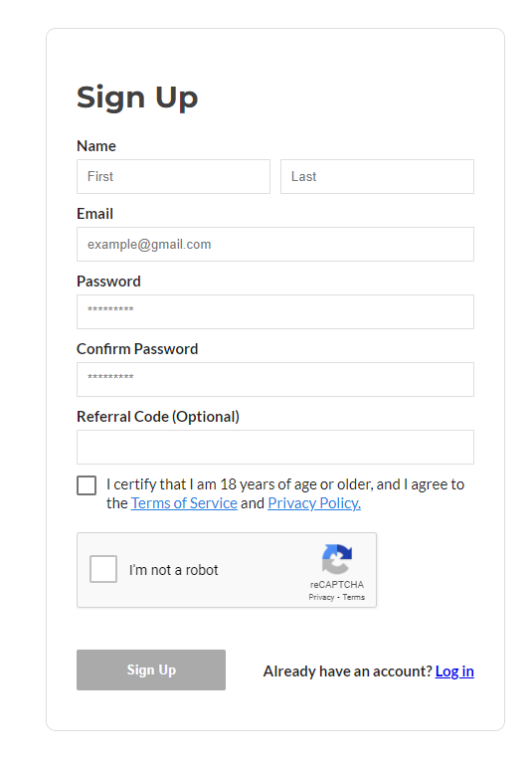Open the Terms of Service link
This screenshot has width=532, height=763.
pos(184,503)
